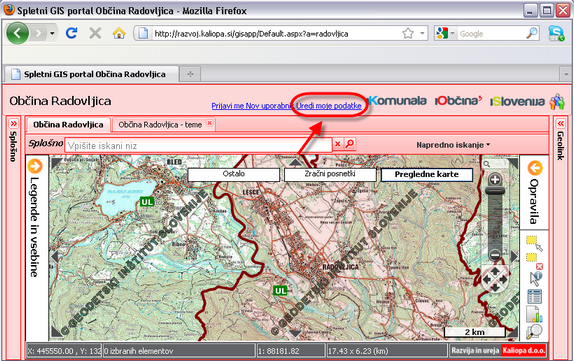Activate the identify info cursor tool

pyautogui.click(x=536, y=279)
